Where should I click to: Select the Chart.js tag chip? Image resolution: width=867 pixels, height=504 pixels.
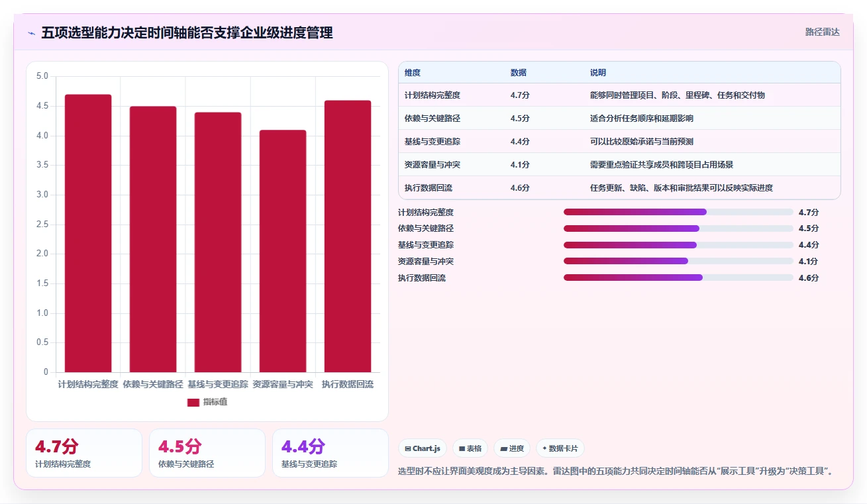click(423, 448)
